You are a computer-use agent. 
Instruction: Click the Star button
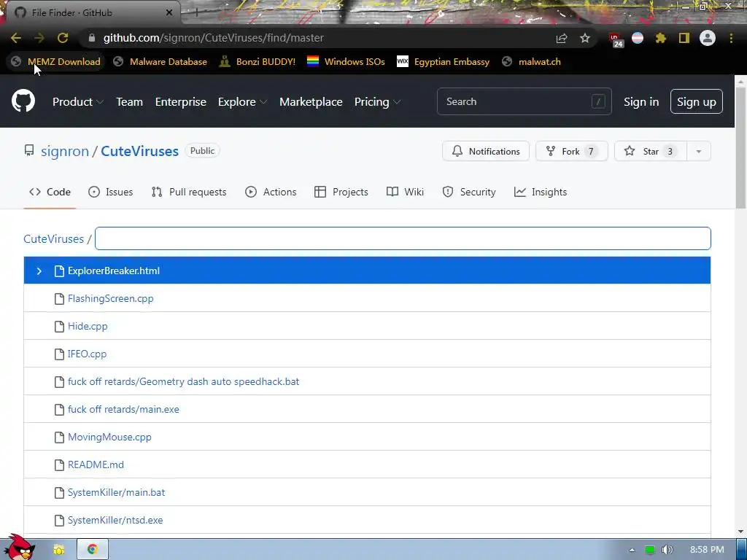pos(651,152)
